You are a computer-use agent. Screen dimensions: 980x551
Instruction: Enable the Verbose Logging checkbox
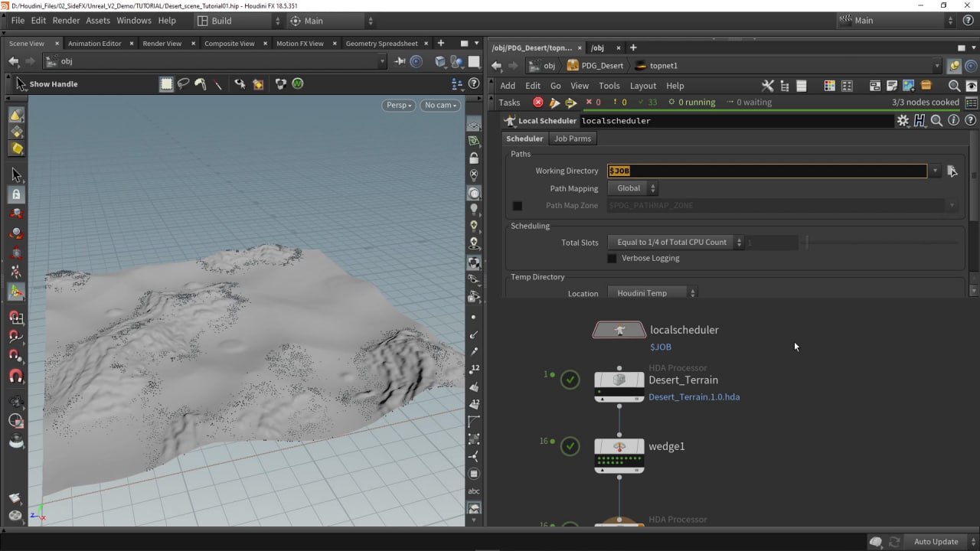click(612, 259)
